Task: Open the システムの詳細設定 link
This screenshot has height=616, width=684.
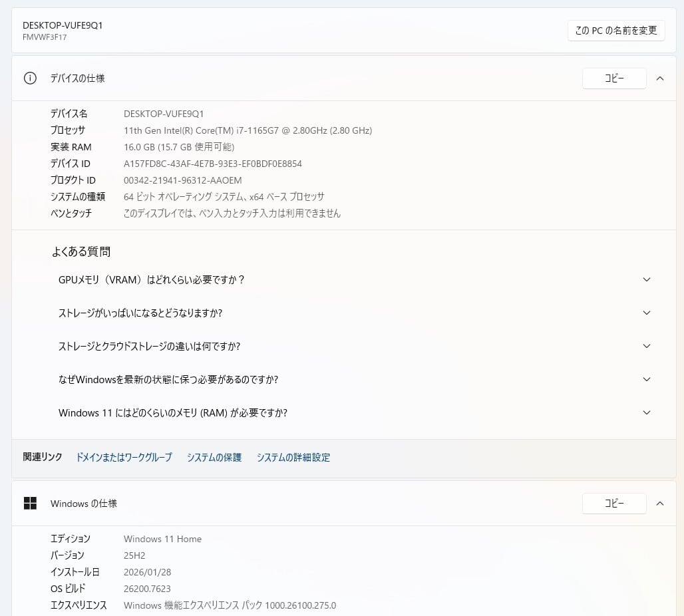Action: point(293,458)
